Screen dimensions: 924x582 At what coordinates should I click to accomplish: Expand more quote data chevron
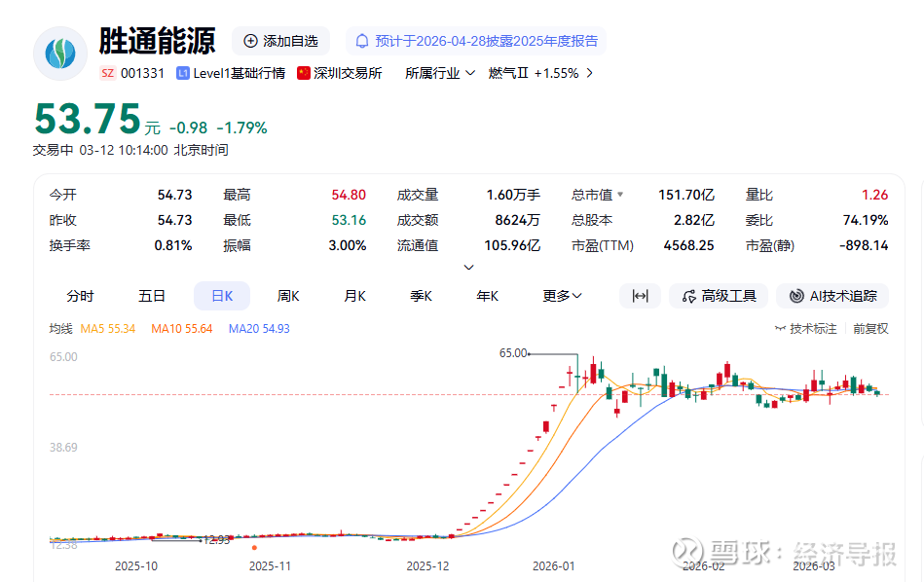point(468,268)
